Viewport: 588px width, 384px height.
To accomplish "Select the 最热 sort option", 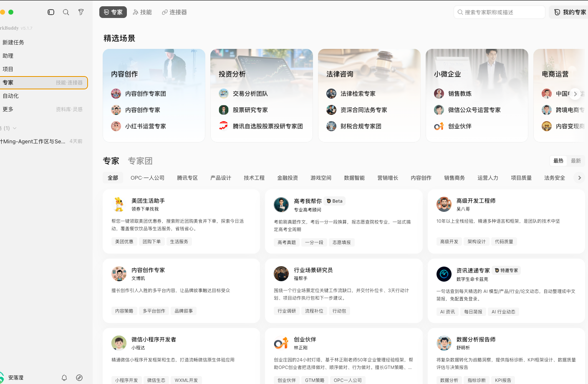I will (558, 161).
